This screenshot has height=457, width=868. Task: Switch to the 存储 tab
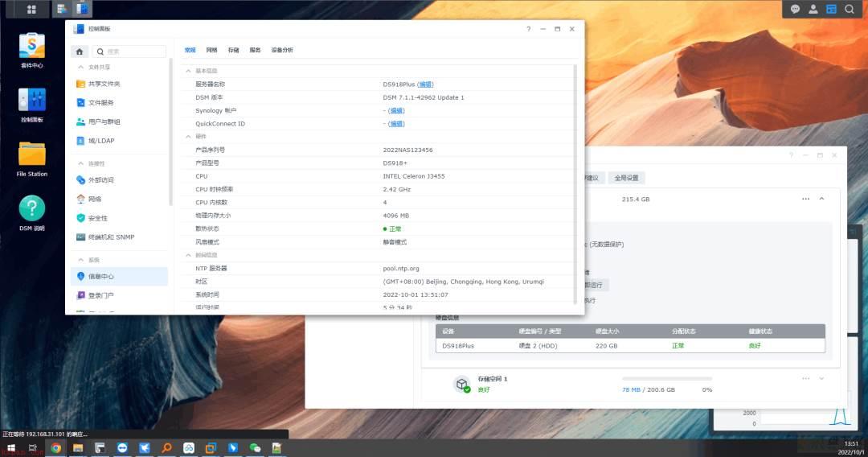(234, 50)
